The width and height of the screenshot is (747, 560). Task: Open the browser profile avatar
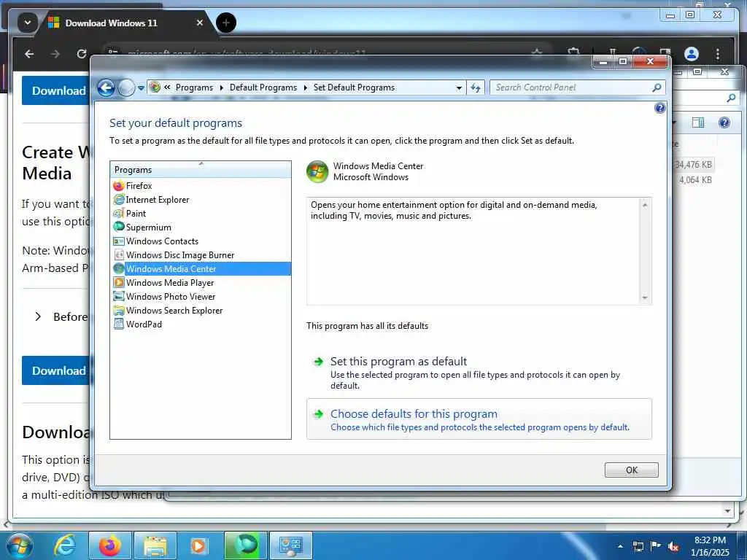pos(692,54)
